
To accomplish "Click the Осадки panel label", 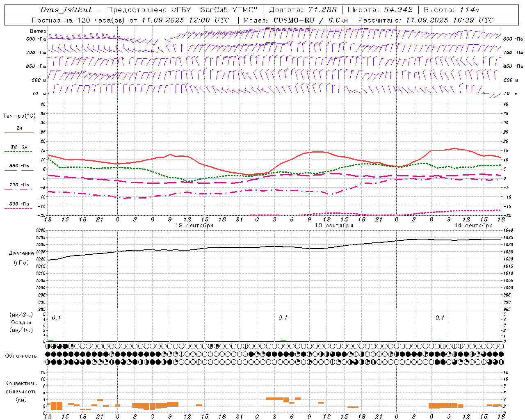I will 21,322.
